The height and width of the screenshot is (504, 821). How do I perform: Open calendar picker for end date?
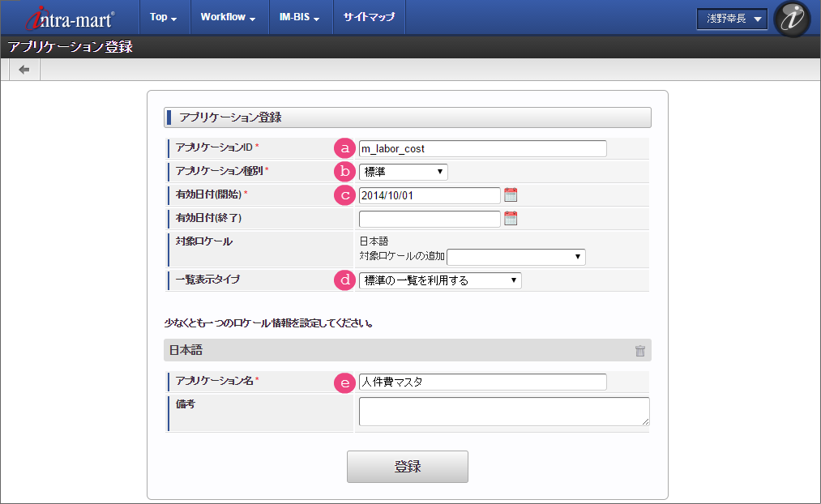coord(511,218)
